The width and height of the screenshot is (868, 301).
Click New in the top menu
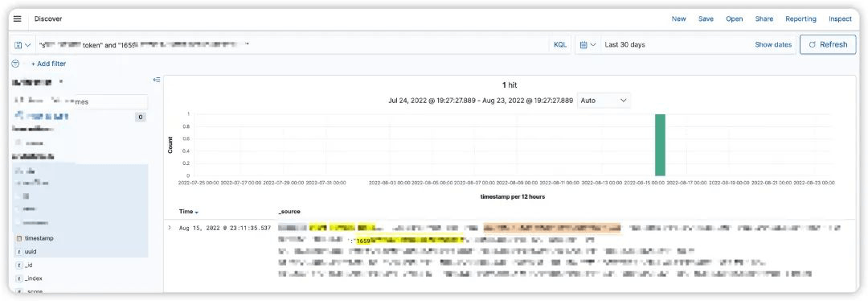(x=678, y=19)
